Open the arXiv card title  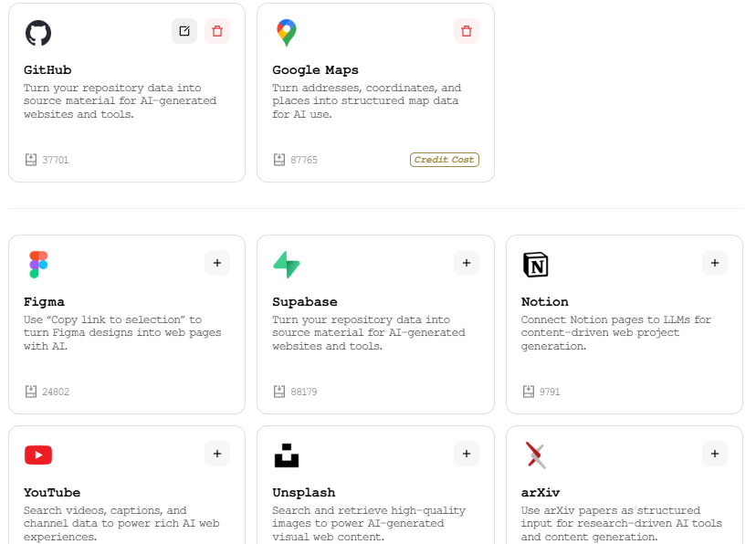[541, 493]
